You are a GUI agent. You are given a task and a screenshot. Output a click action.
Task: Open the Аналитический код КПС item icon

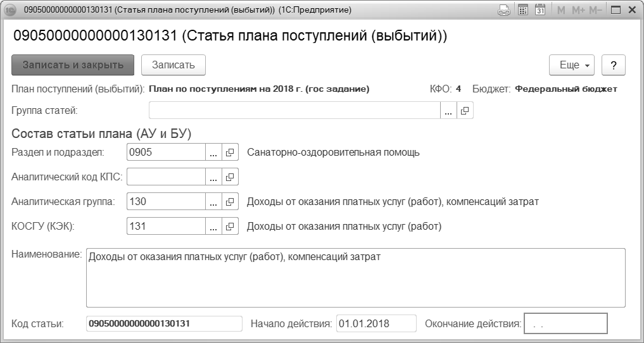tap(230, 177)
